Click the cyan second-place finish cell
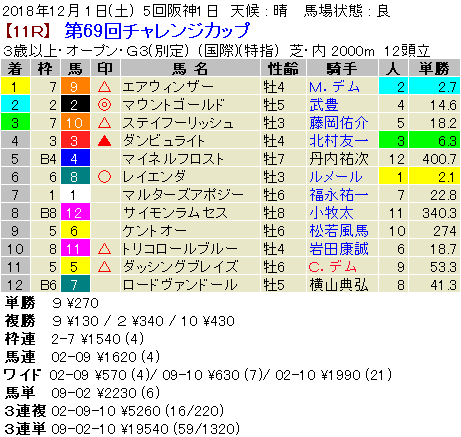The width and height of the screenshot is (461, 437). coord(15,105)
